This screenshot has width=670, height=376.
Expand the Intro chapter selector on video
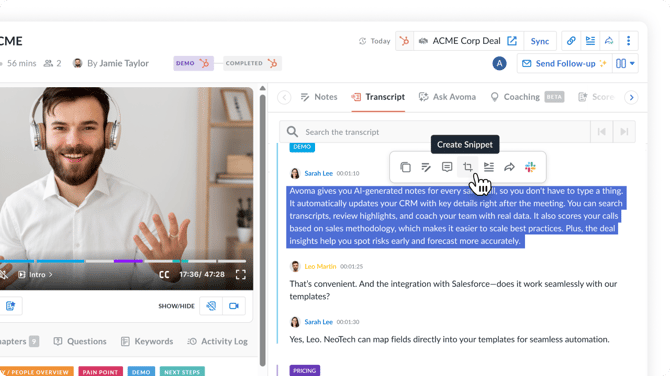pyautogui.click(x=35, y=275)
